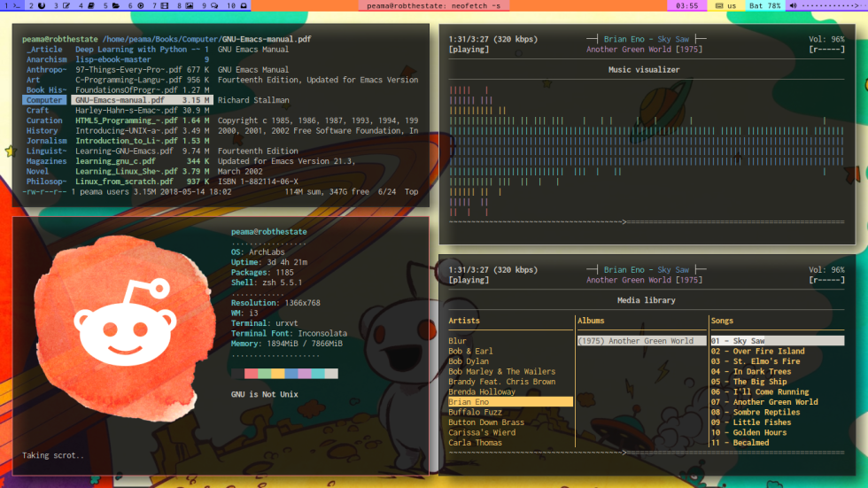The width and height of the screenshot is (868, 488).
Task: Select artist Buffalo Fuzz
Action: [x=475, y=412]
